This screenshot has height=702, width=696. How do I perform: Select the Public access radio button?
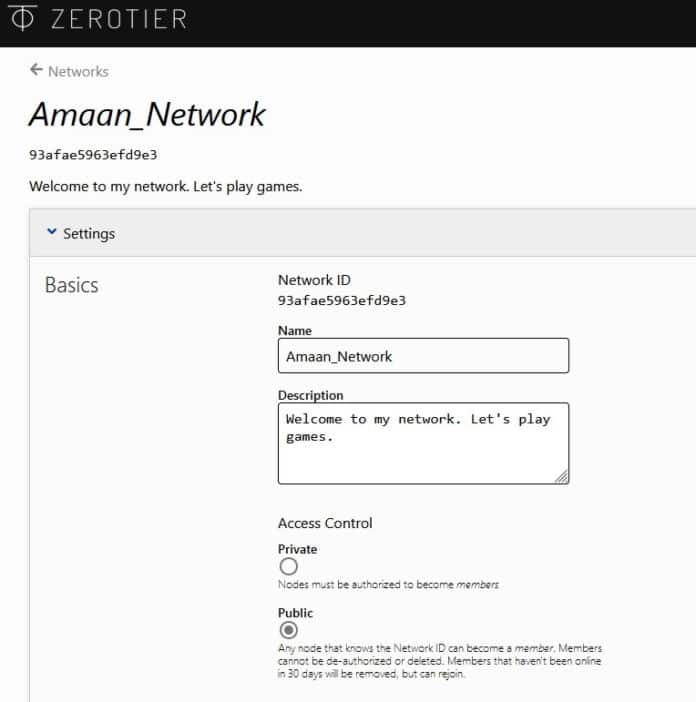(x=289, y=630)
